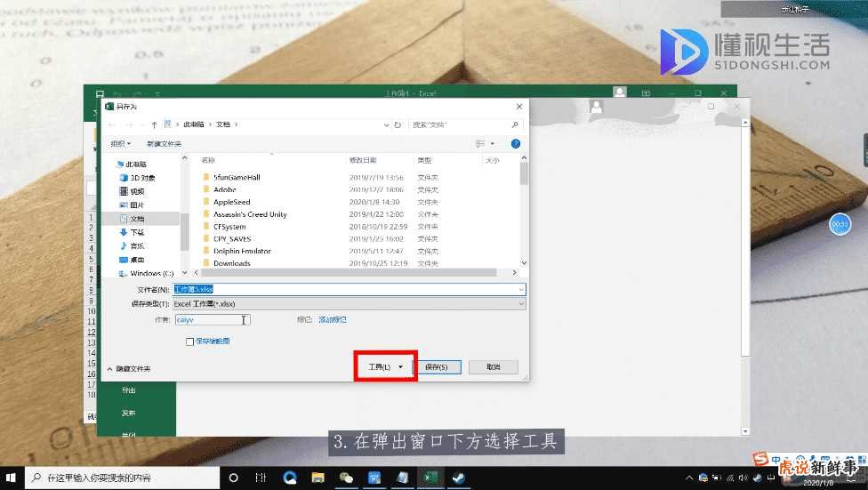Click the blue help question mark icon
Viewport: 868px width, 490px height.
pos(515,143)
